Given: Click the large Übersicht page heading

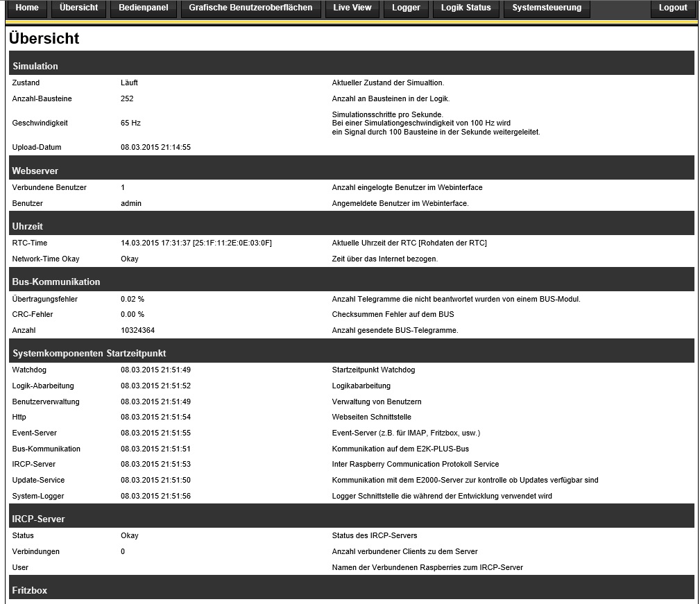Looking at the screenshot, I should [x=44, y=39].
